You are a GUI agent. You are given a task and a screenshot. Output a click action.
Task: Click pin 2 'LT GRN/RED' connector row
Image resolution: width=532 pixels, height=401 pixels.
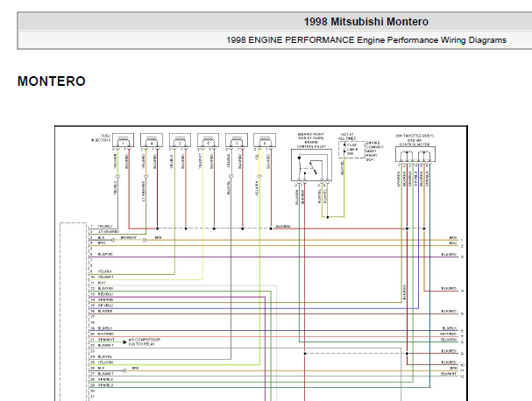tap(104, 232)
